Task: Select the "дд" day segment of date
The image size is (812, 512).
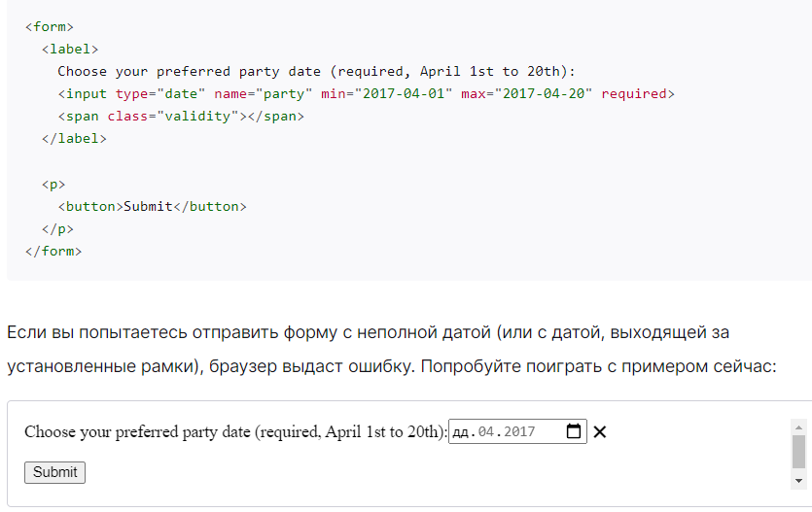Action: [x=460, y=431]
